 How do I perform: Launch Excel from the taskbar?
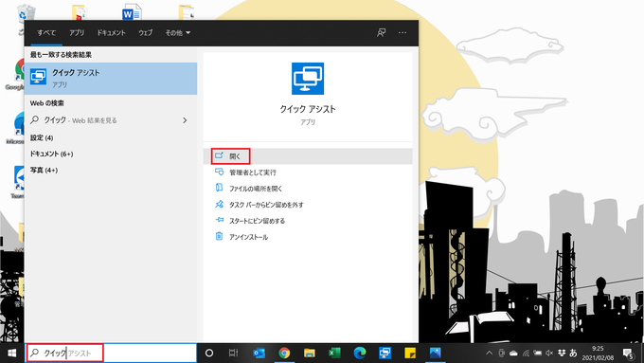click(x=334, y=353)
